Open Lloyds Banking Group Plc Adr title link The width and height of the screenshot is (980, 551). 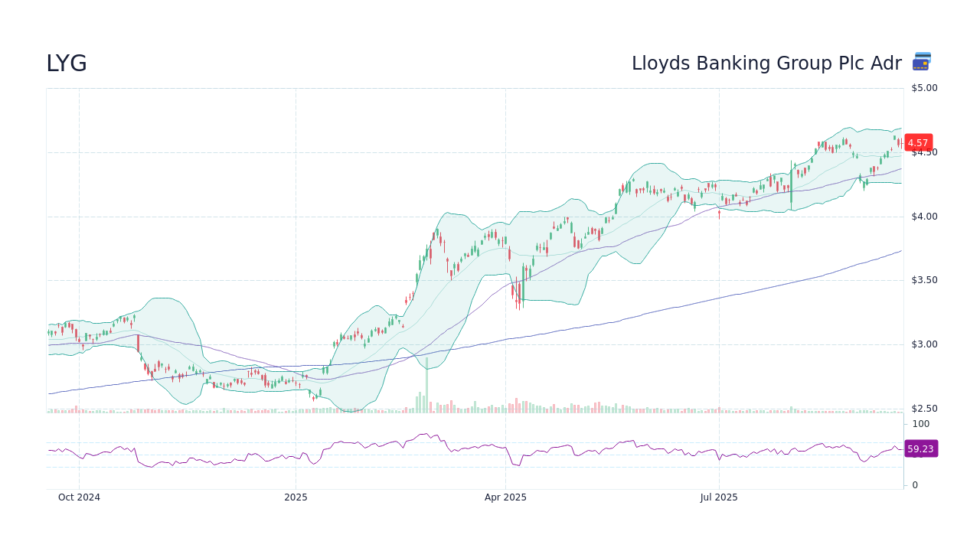coord(766,63)
